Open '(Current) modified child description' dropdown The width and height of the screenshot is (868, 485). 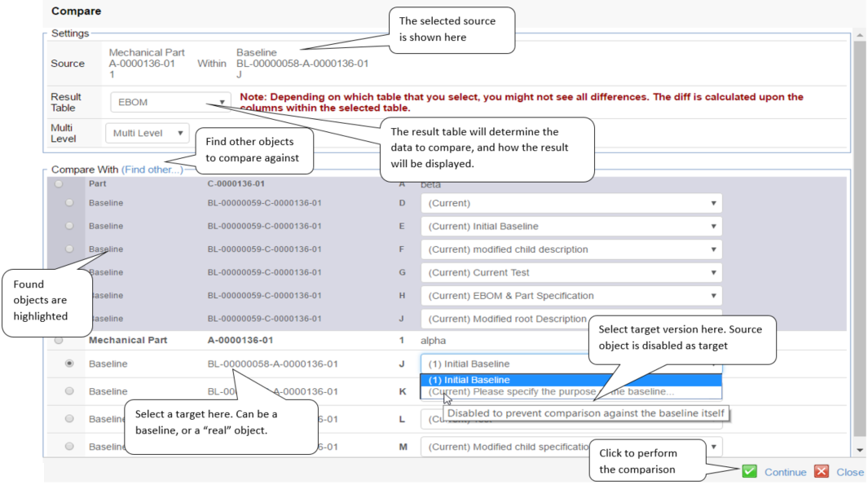coord(571,249)
